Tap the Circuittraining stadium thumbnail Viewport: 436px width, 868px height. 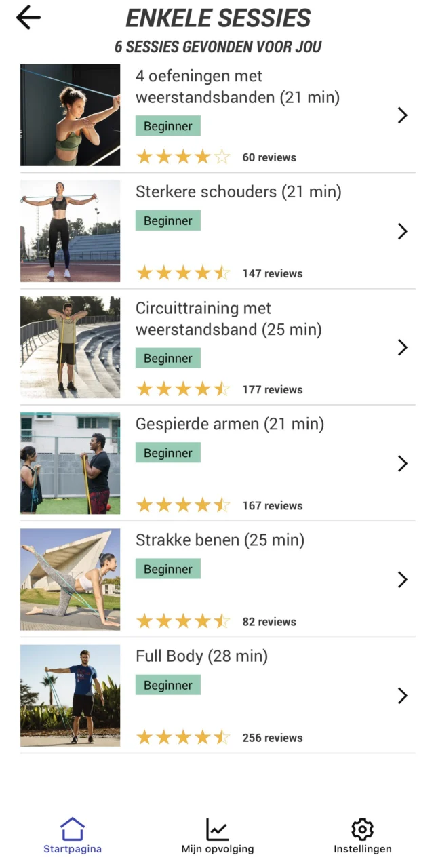[70, 347]
